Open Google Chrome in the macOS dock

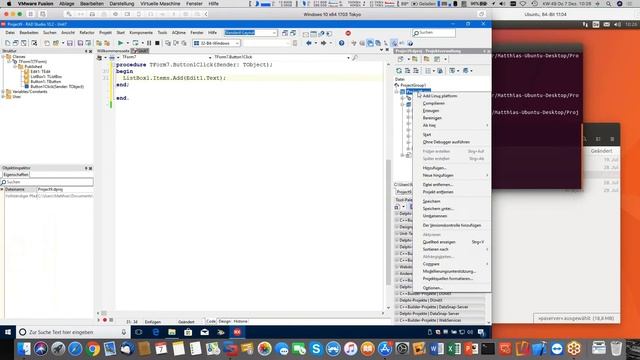[93, 349]
